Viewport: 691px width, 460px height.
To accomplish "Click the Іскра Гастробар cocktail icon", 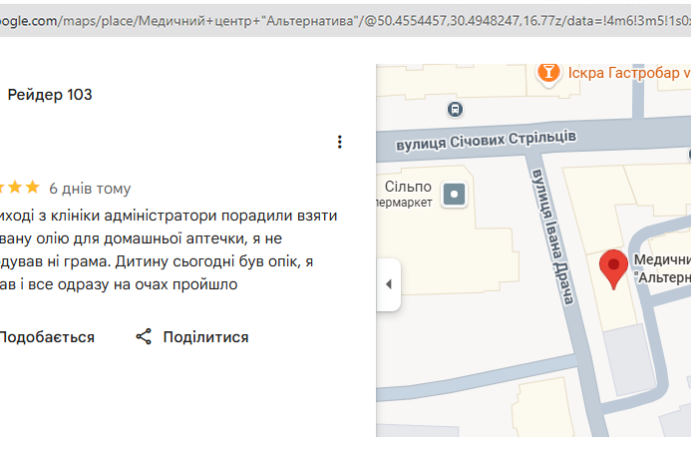I will [548, 72].
